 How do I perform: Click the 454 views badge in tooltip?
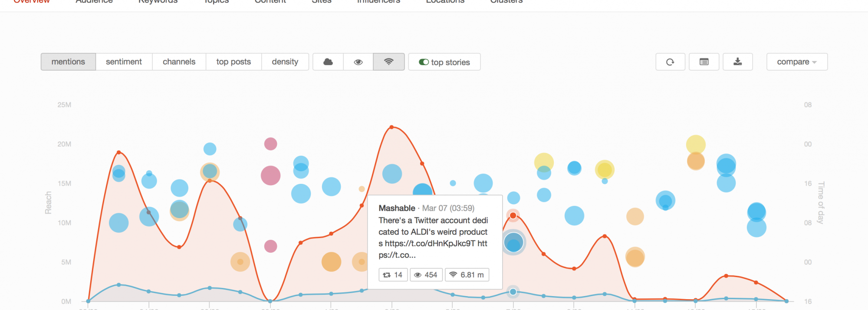426,275
